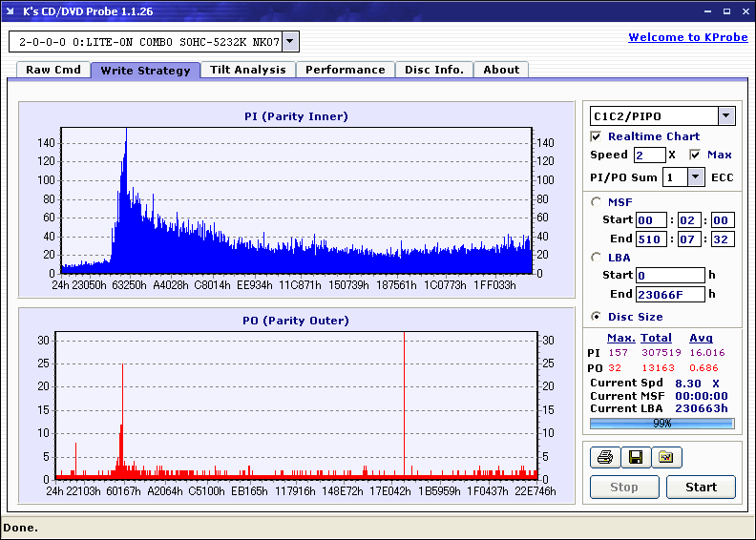
Task: Select the LBA radio button
Action: [x=597, y=257]
